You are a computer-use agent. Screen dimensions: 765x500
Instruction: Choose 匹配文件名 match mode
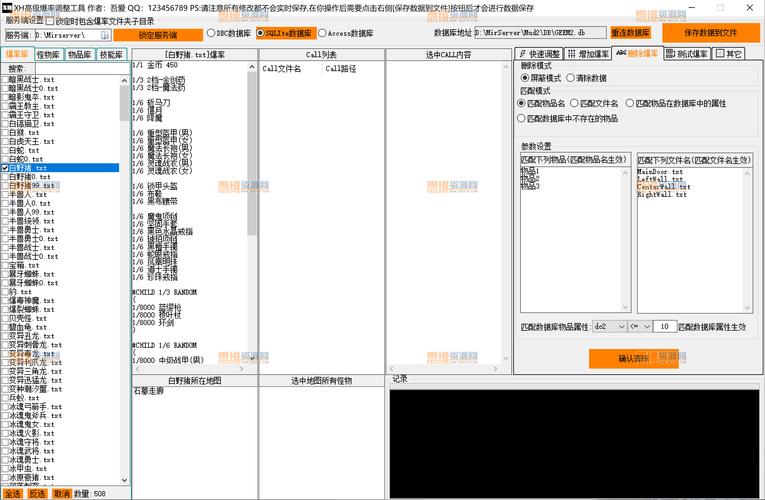pyautogui.click(x=594, y=103)
